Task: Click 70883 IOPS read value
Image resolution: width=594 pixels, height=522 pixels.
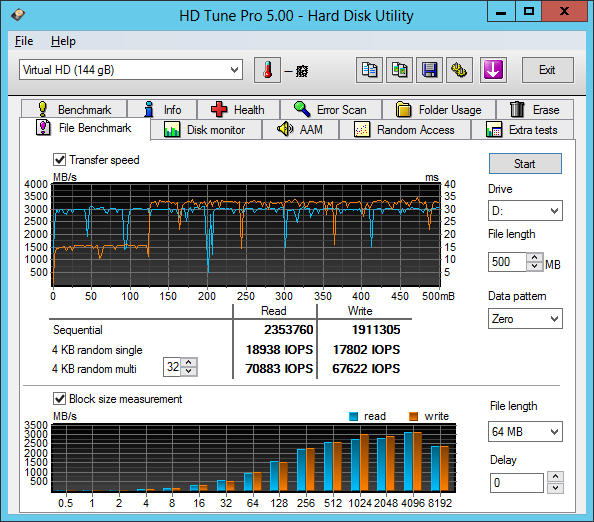Action: [x=280, y=369]
